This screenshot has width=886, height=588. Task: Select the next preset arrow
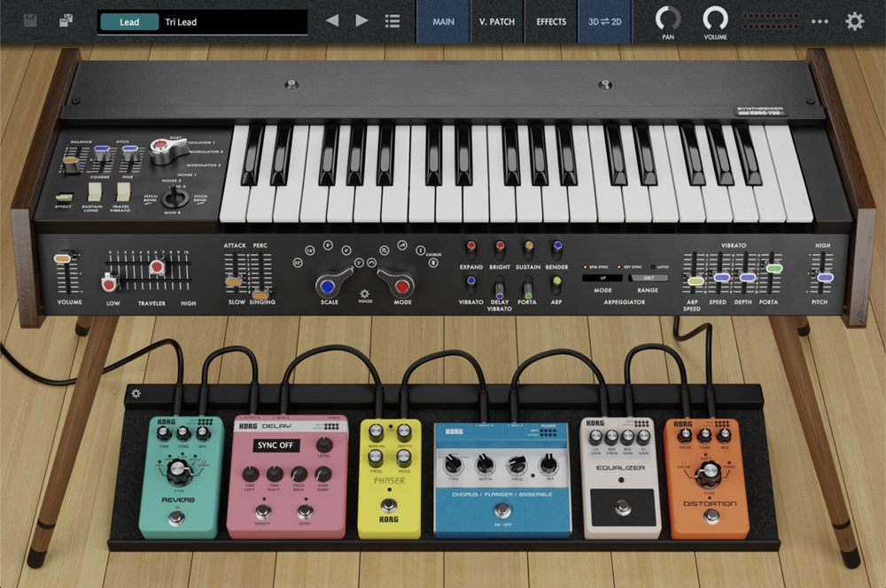tap(361, 20)
